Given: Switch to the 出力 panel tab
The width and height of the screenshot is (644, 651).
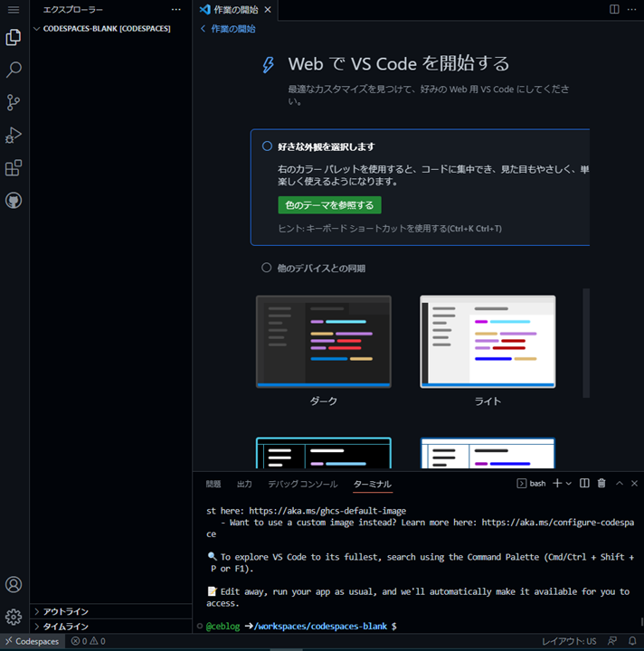Looking at the screenshot, I should pyautogui.click(x=244, y=484).
